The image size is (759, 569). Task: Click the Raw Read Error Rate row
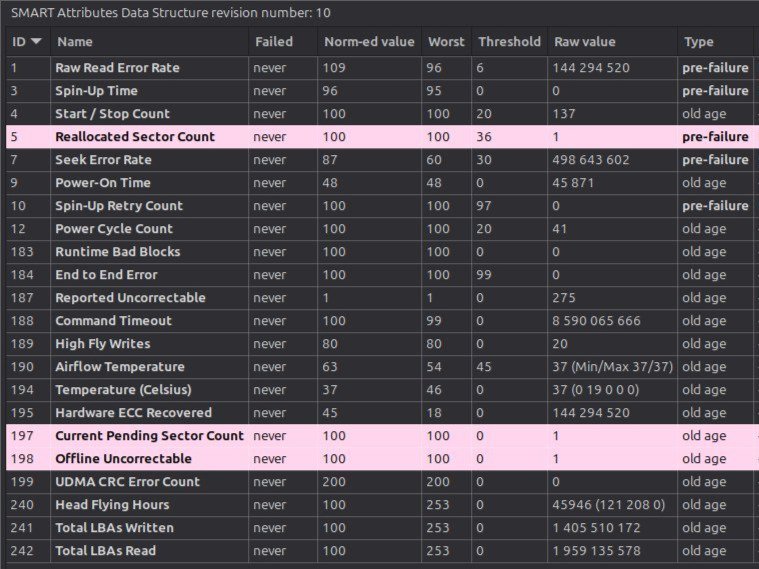click(x=118, y=68)
